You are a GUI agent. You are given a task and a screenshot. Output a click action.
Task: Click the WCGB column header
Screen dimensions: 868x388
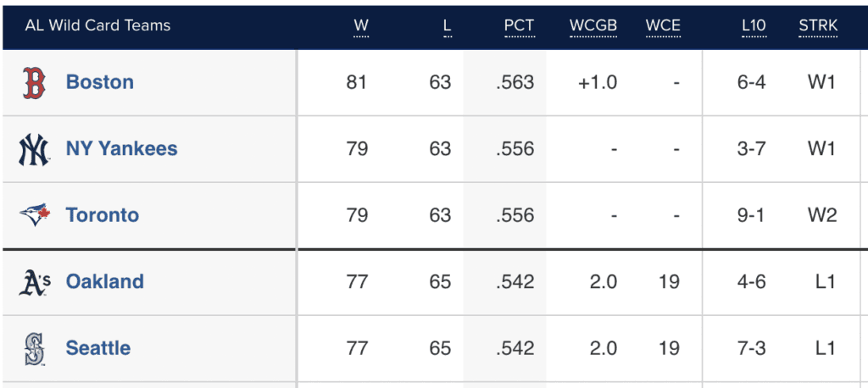[x=593, y=25]
